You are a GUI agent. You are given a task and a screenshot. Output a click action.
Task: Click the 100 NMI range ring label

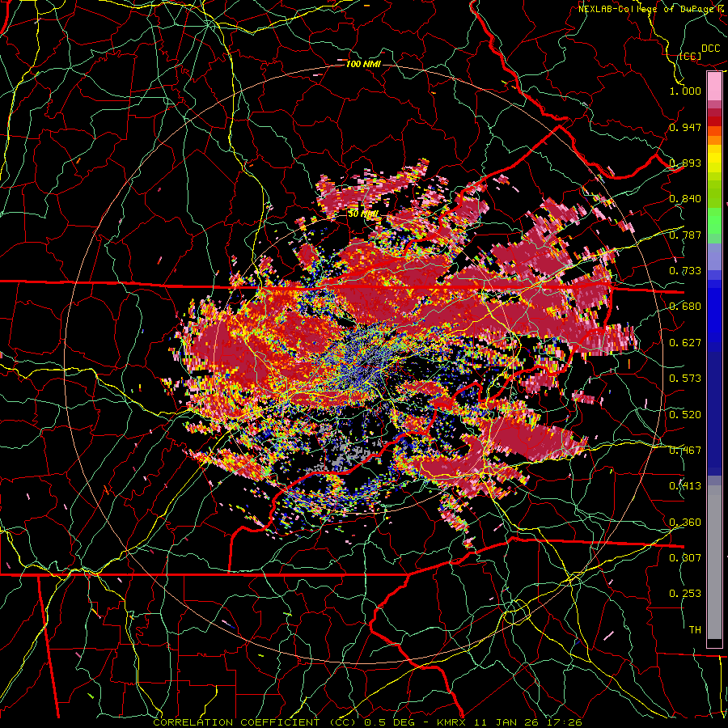coord(363,64)
